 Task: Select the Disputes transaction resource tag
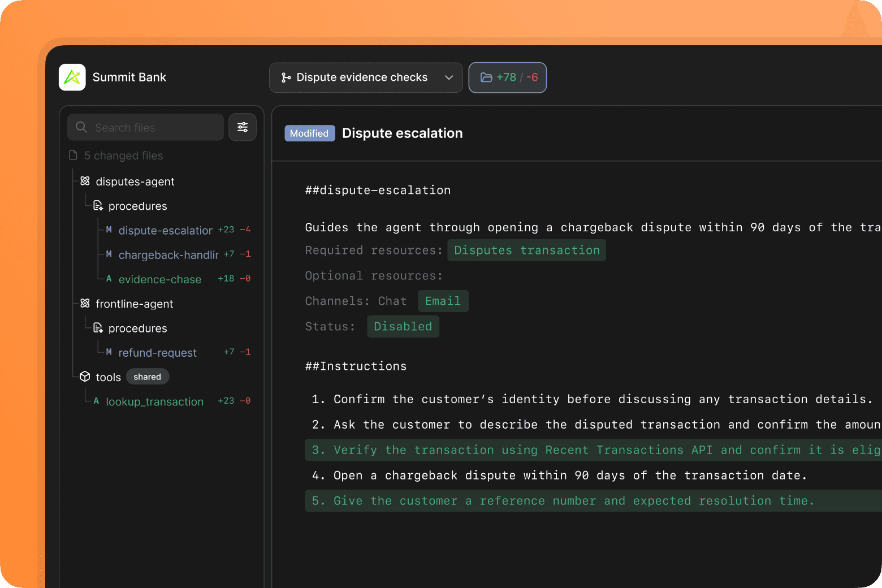click(526, 250)
